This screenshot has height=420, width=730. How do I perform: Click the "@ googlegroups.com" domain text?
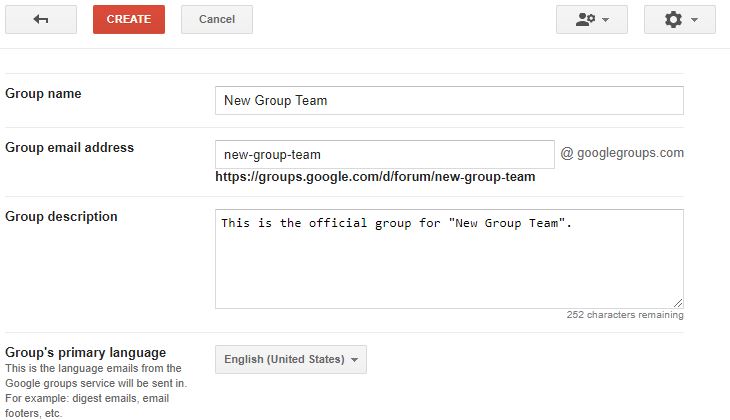[x=622, y=153]
